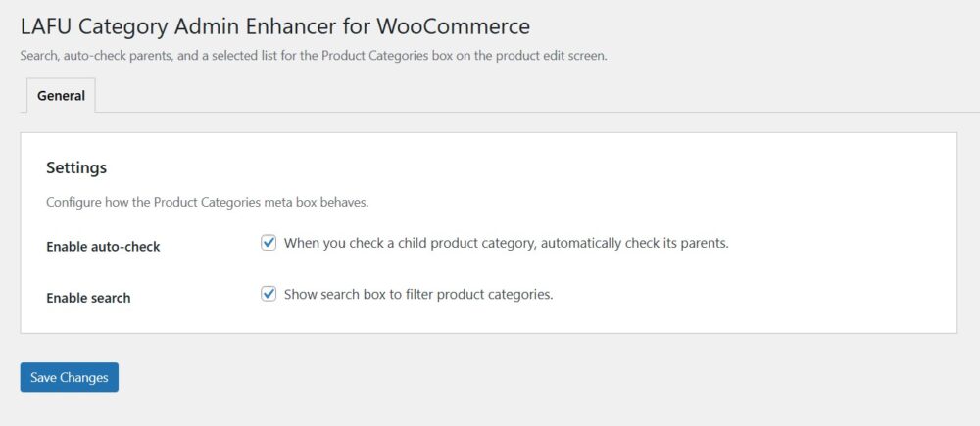
Task: Click the LAFU Category Admin Enhancer page title
Action: (x=274, y=26)
